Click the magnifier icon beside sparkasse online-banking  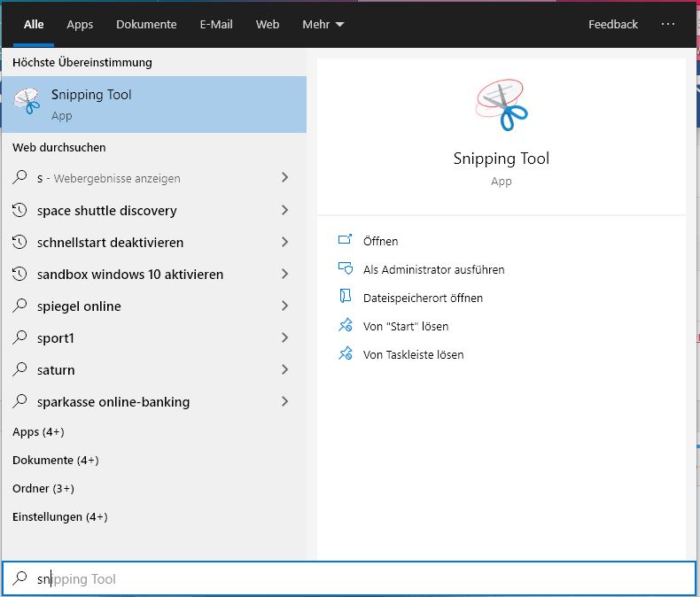pos(19,401)
